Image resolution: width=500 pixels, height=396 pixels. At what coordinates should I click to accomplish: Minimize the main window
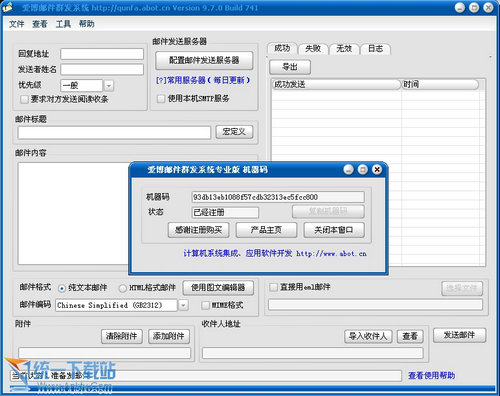click(460, 7)
